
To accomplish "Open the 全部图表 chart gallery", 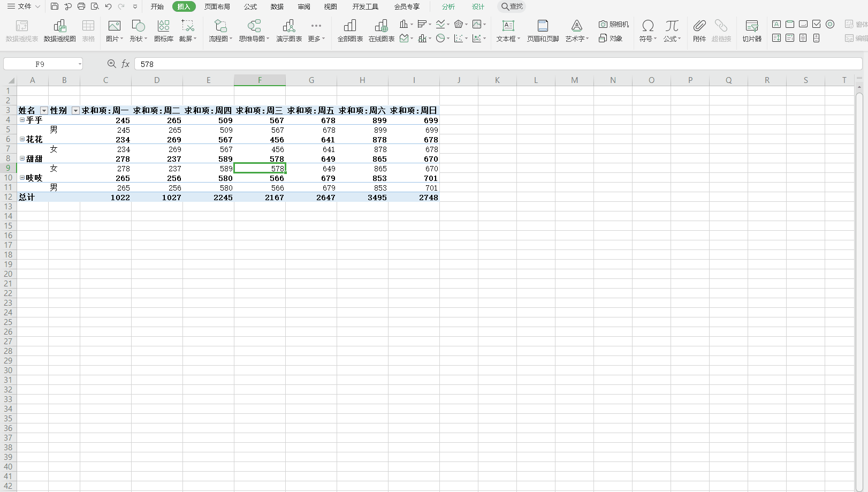I will click(350, 31).
